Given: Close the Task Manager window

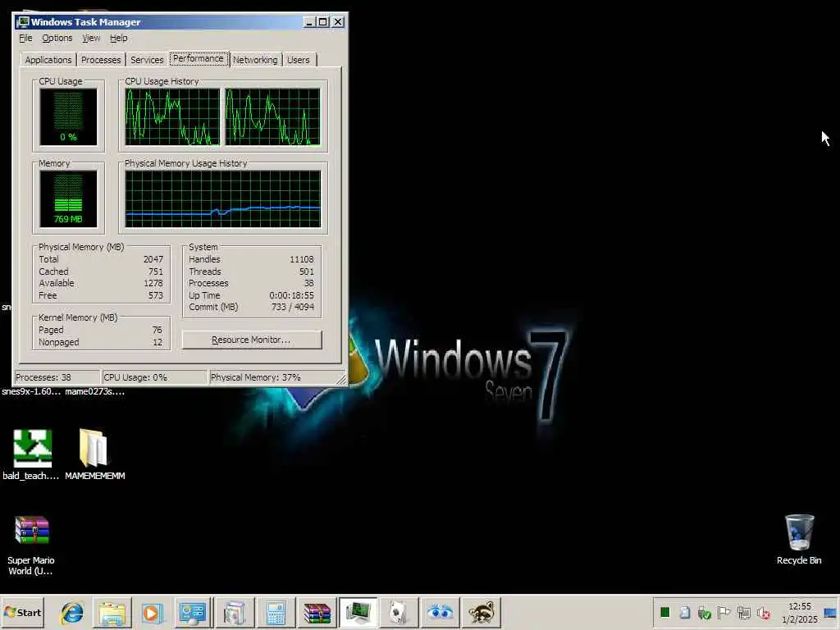Looking at the screenshot, I should [338, 22].
